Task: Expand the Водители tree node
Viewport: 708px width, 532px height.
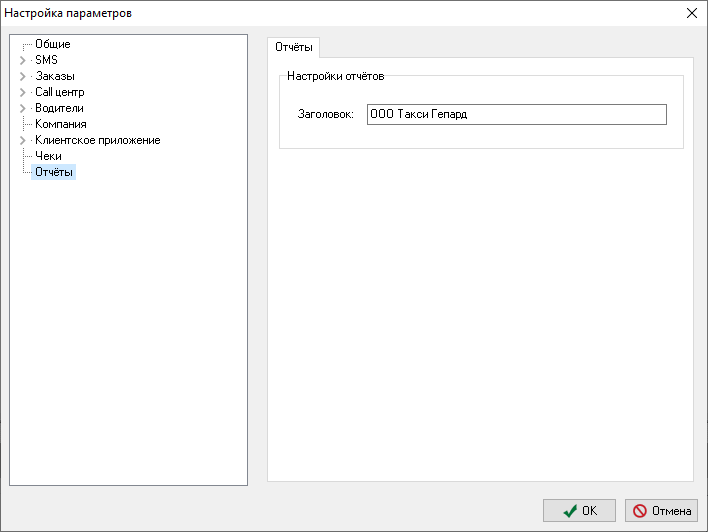Action: pos(23,108)
